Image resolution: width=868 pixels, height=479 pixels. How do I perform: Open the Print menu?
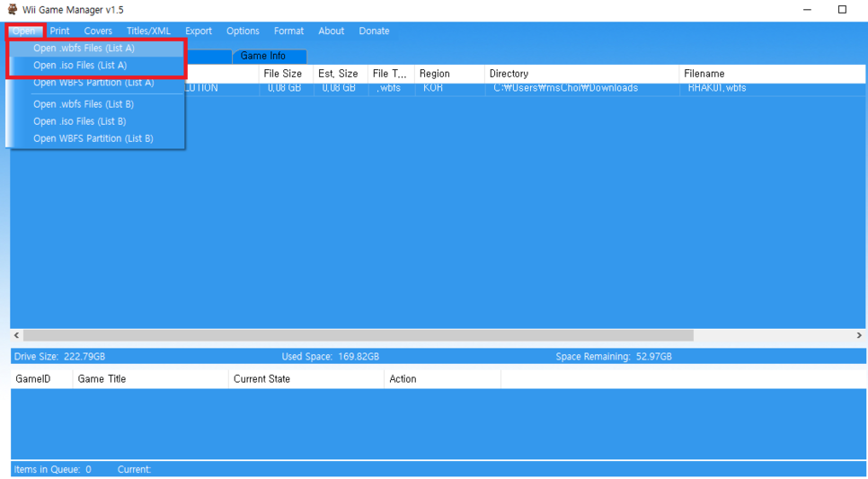tap(60, 31)
